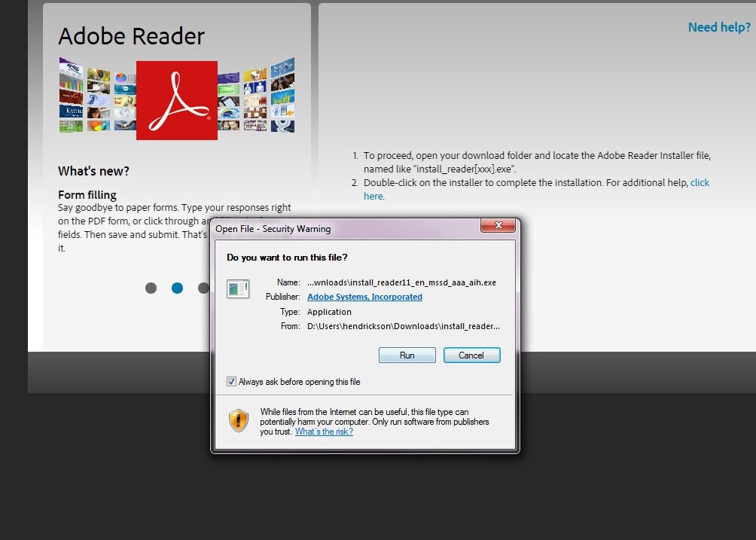Click the From download path text
The height and width of the screenshot is (540, 756).
point(403,326)
